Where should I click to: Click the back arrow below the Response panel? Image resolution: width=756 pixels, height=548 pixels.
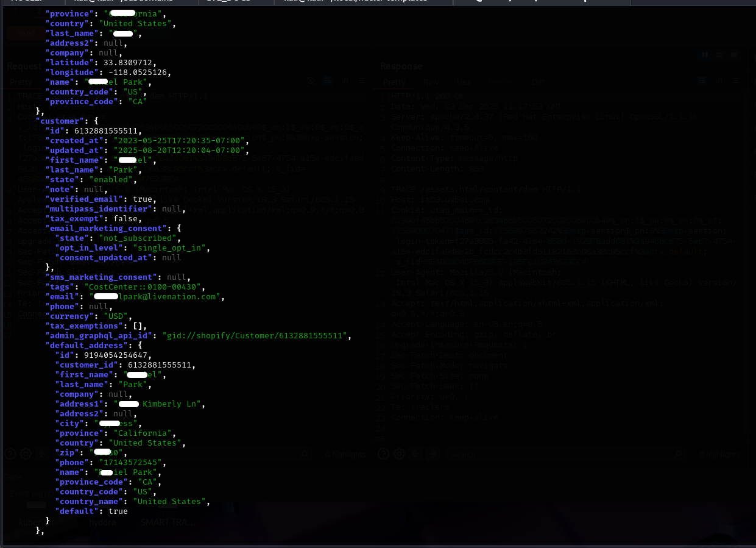[x=417, y=454]
